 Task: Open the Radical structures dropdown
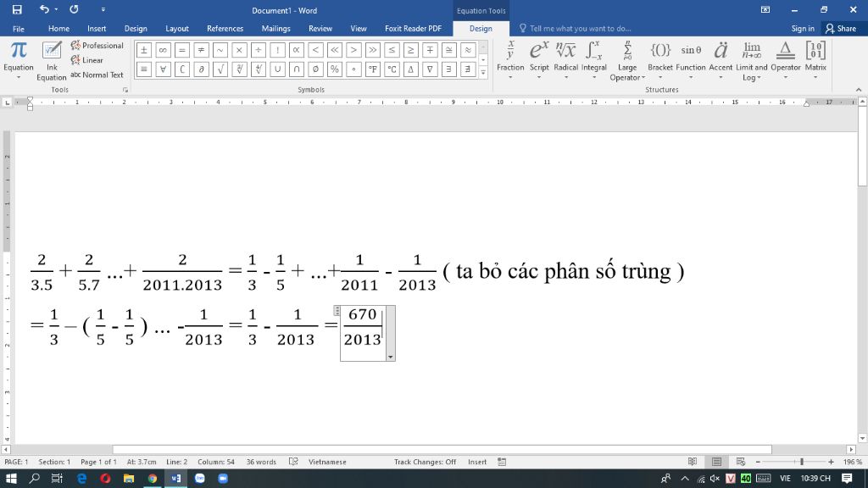565,60
